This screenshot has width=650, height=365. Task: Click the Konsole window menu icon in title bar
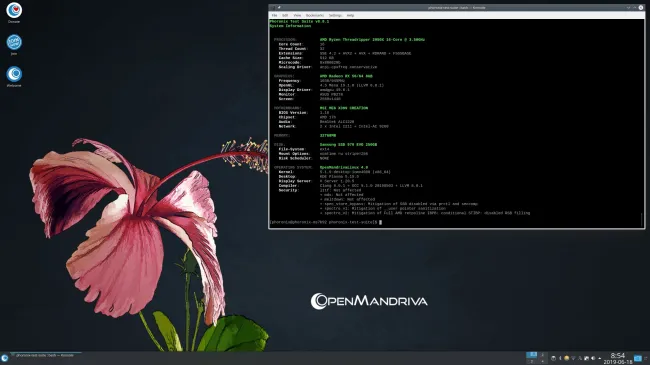click(x=273, y=7)
